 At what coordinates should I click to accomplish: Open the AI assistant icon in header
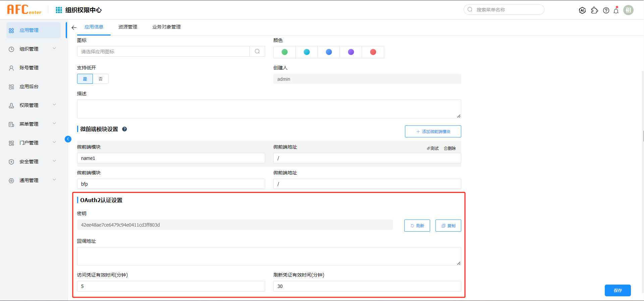coord(582,10)
